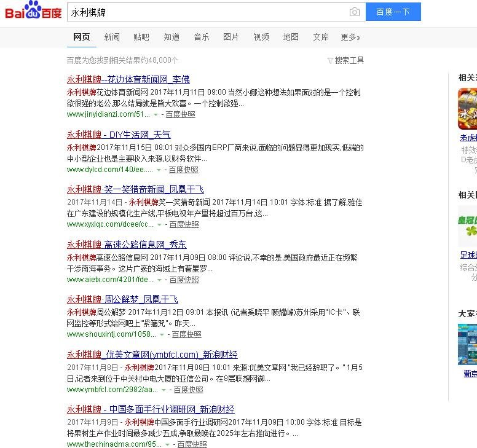Click URL www.thechinadma.com/95...
Screen dimensions: 477x448
tap(114, 444)
